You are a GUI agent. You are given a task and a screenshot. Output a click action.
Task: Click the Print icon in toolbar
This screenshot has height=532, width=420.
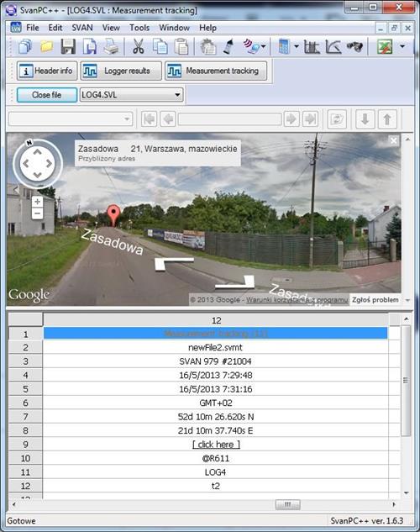(111, 46)
